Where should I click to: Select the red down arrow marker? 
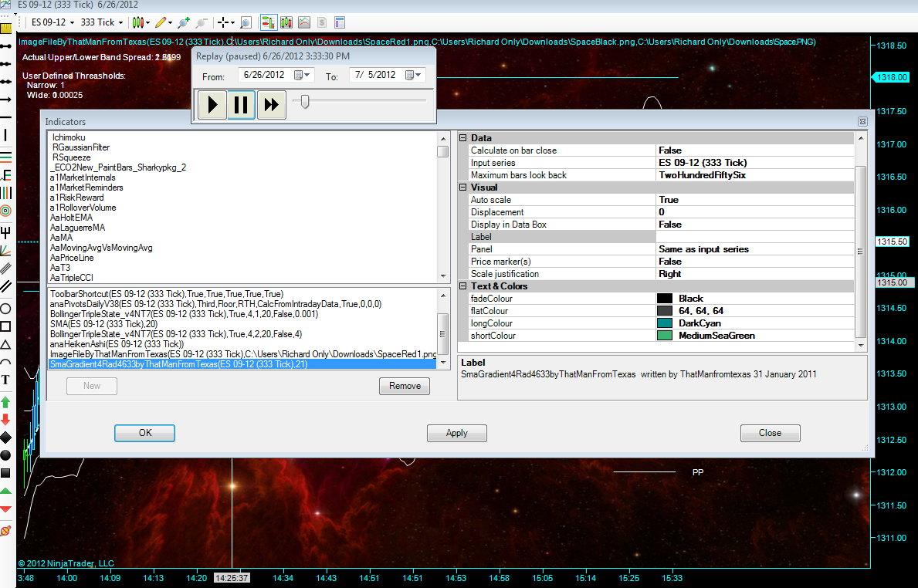click(6, 420)
